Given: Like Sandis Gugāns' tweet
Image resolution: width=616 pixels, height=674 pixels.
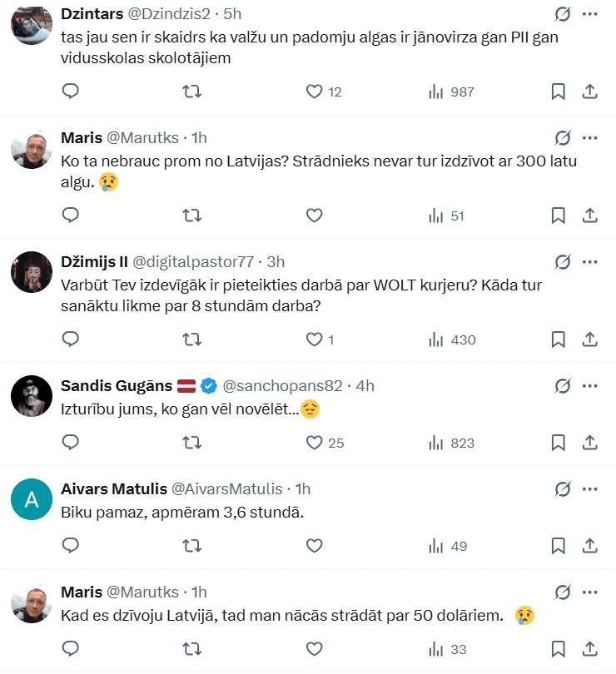Looking at the screenshot, I should point(314,443).
